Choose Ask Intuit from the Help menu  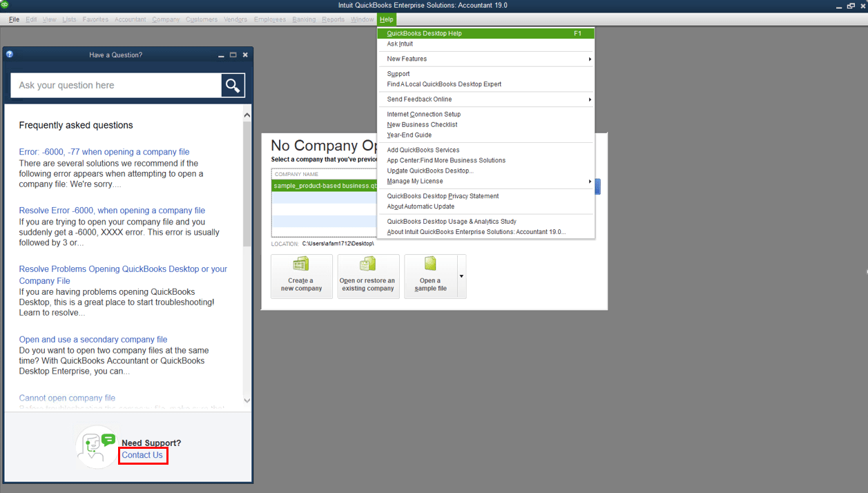point(398,43)
